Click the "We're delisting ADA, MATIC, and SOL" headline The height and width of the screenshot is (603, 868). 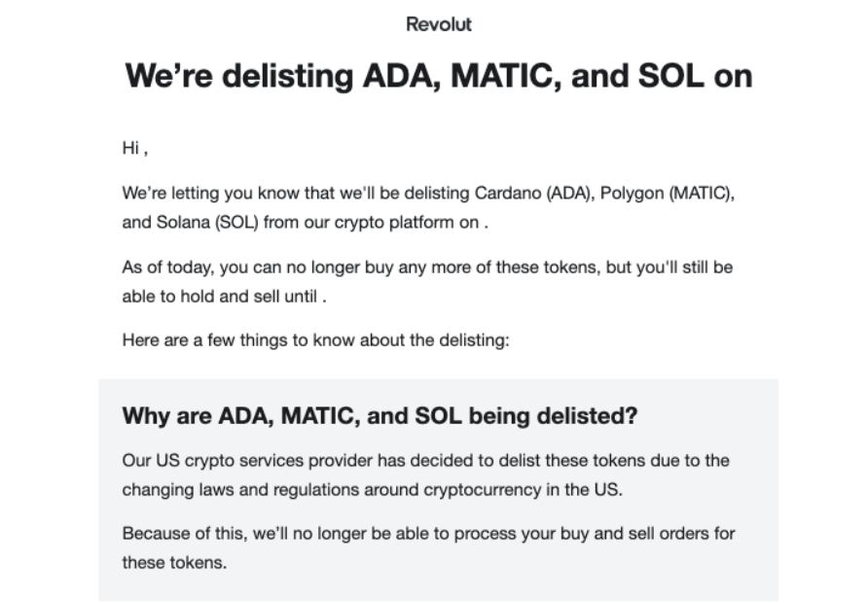pyautogui.click(x=438, y=77)
